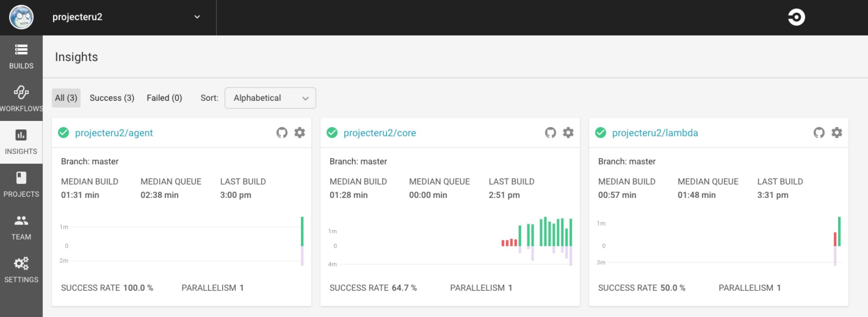Open GitHub repo for projecteru2/lambda

click(819, 133)
